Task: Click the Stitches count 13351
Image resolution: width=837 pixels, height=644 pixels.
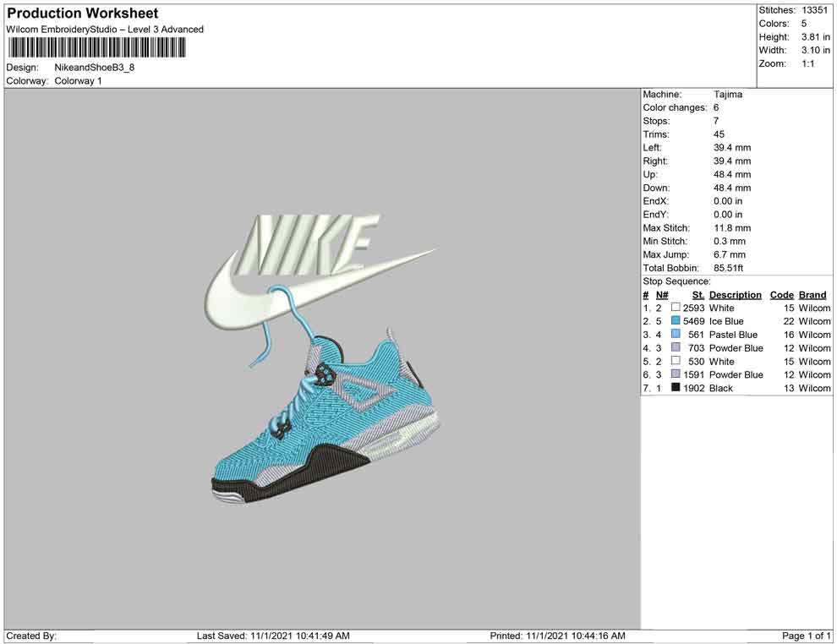Action: point(816,10)
